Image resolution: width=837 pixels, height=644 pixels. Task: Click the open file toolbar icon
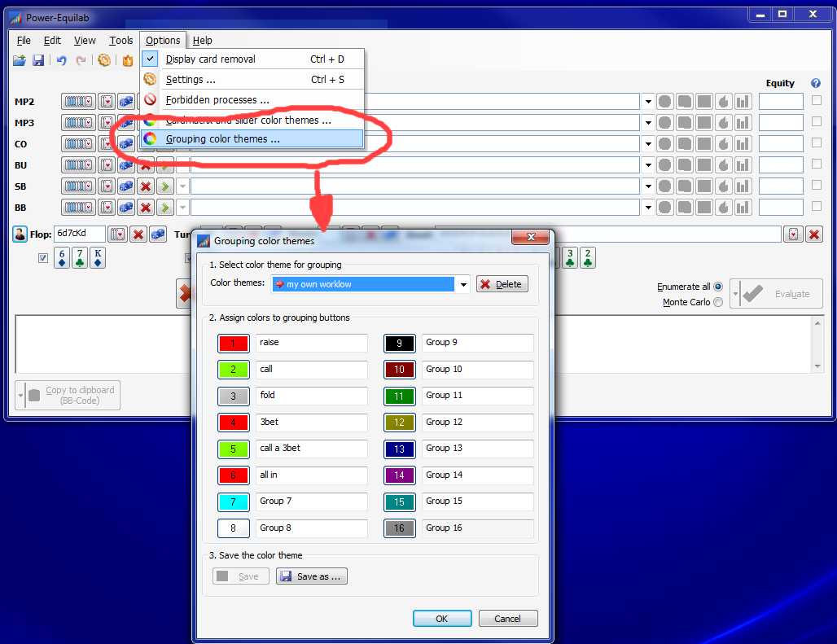[20, 60]
